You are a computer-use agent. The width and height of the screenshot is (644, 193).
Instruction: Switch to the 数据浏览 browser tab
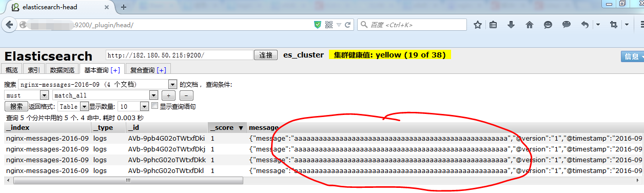click(x=62, y=70)
